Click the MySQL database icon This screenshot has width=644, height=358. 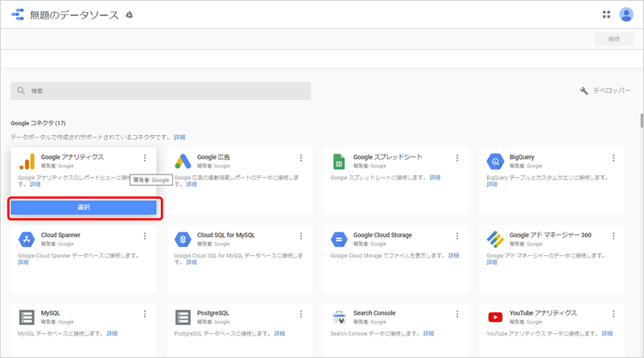[27, 317]
